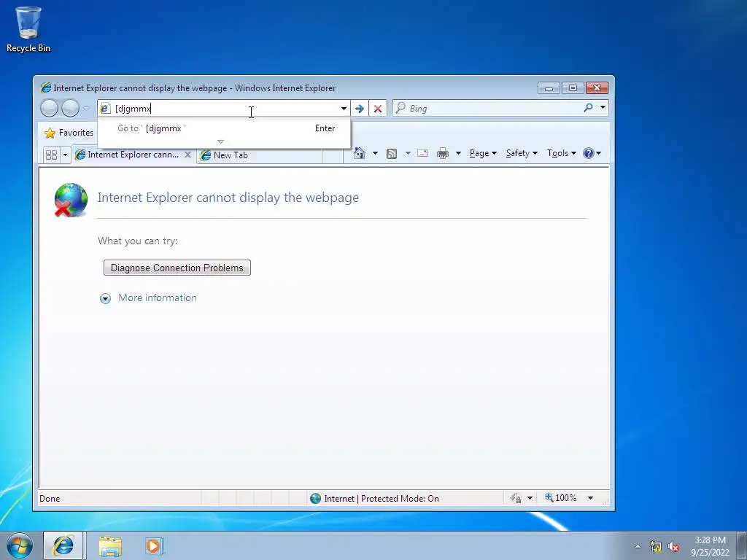Select the Recycle Bin desktop icon
This screenshot has height=560, width=747.
coord(28,29)
